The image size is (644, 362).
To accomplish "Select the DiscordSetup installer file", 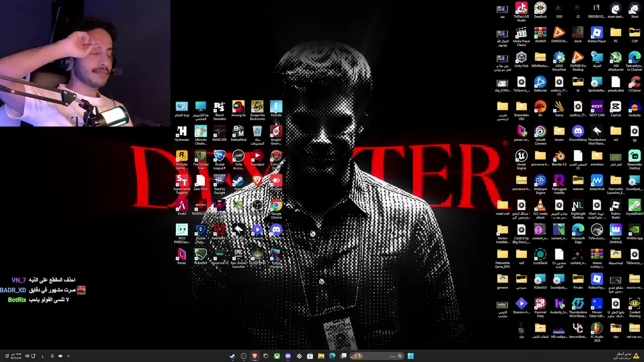I will tap(578, 134).
